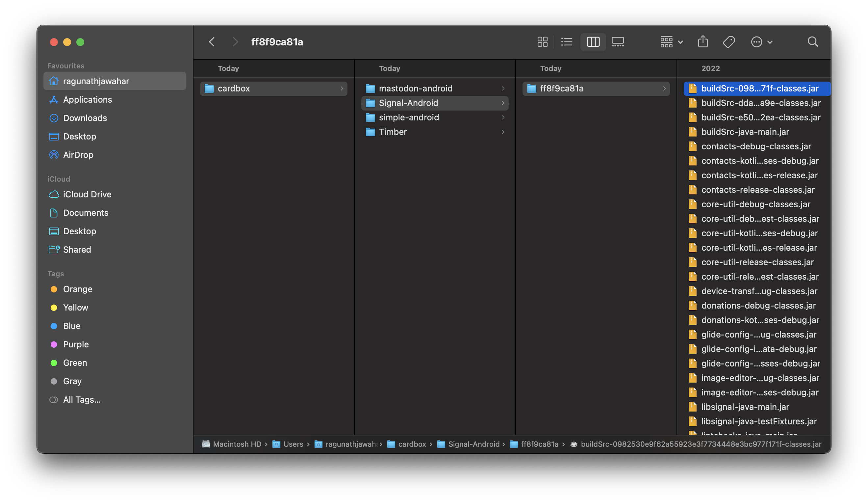Switch to list view
The image size is (868, 502).
pyautogui.click(x=567, y=42)
